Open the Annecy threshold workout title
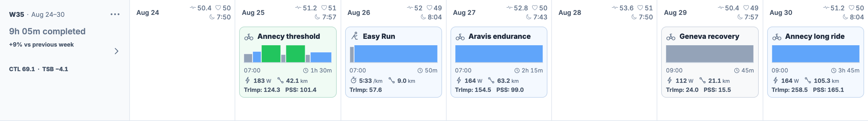This screenshot has height=121, width=868. tap(289, 37)
